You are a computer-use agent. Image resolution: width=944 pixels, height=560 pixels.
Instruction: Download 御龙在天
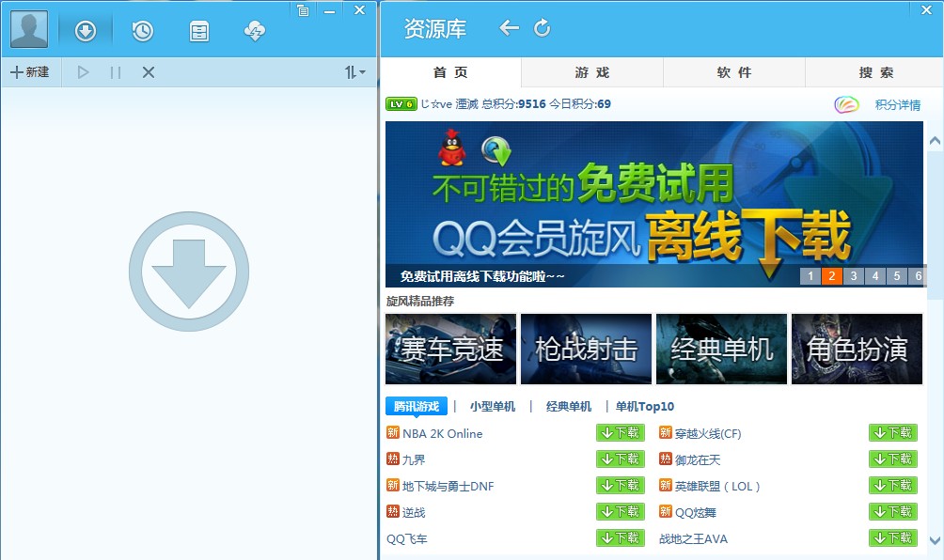[893, 459]
